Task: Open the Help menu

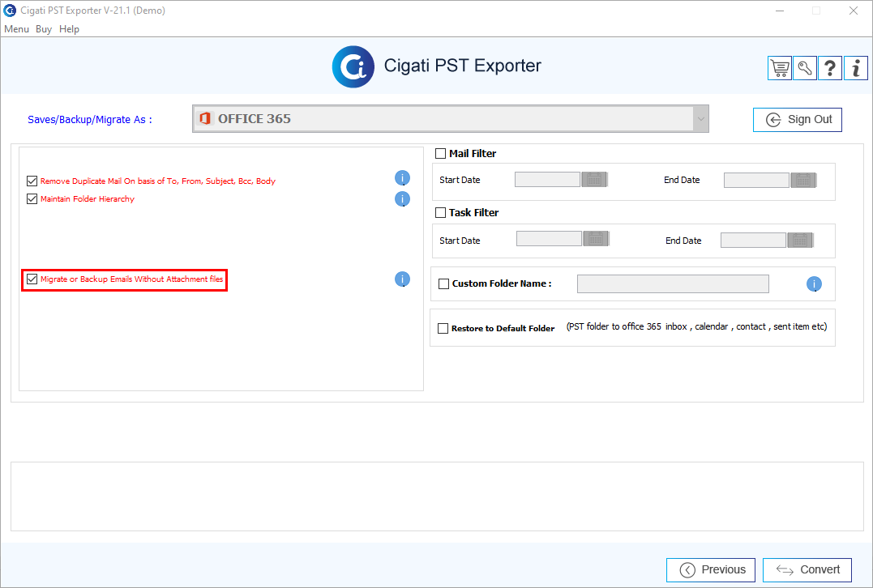Action: pos(69,29)
